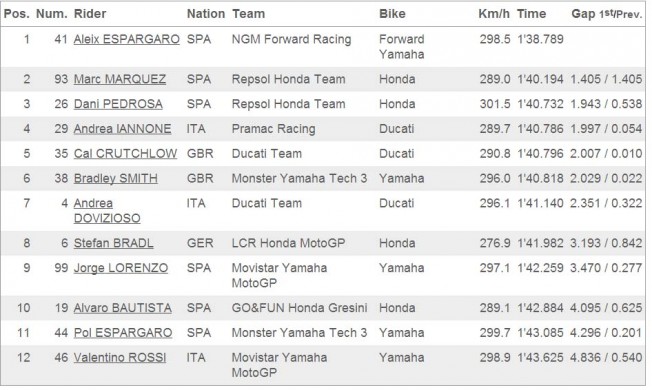Open Andrea IANNONE rider link
This screenshot has height=390, width=652.
[x=122, y=129]
